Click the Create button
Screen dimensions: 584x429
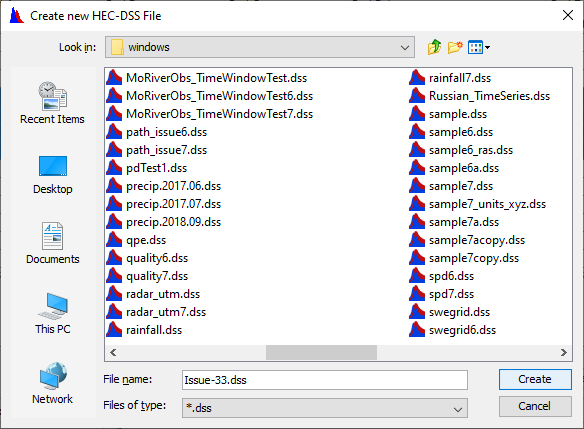coord(535,379)
